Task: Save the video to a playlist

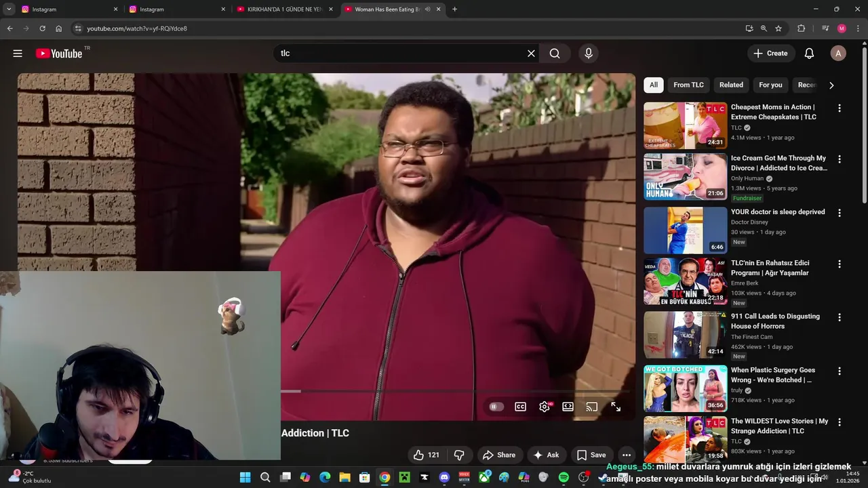Action: [x=591, y=455]
